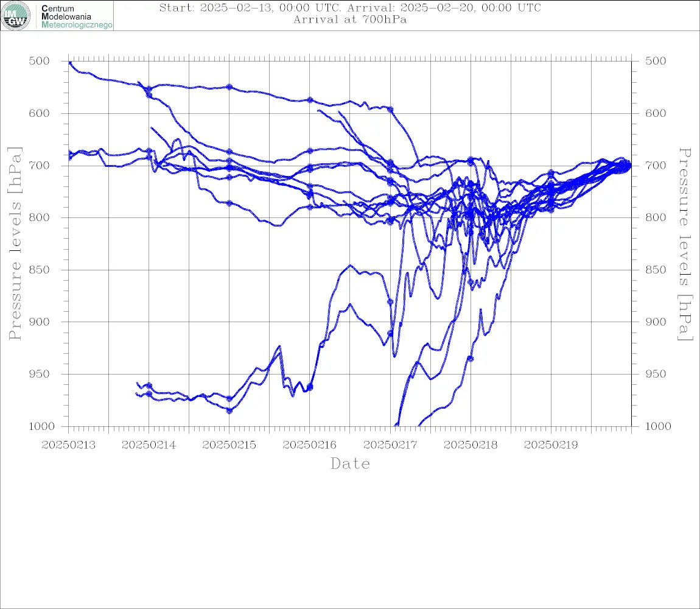Click the 20250217 date label

[390, 445]
